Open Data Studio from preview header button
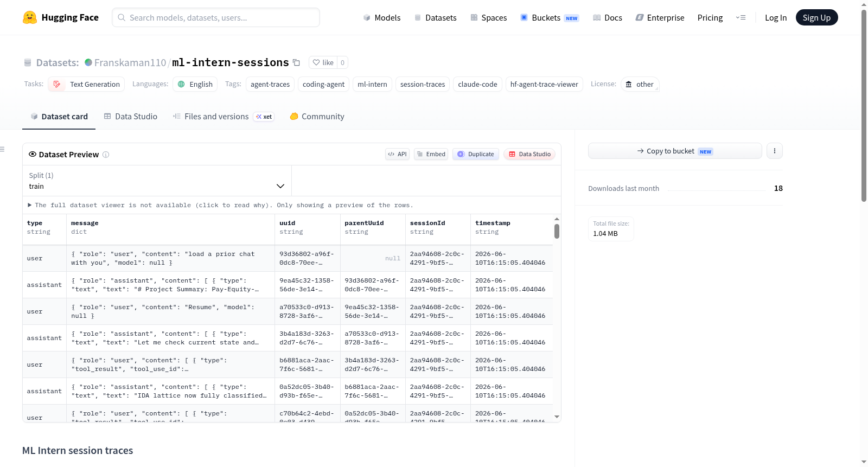This screenshot has width=868, height=467. click(529, 154)
